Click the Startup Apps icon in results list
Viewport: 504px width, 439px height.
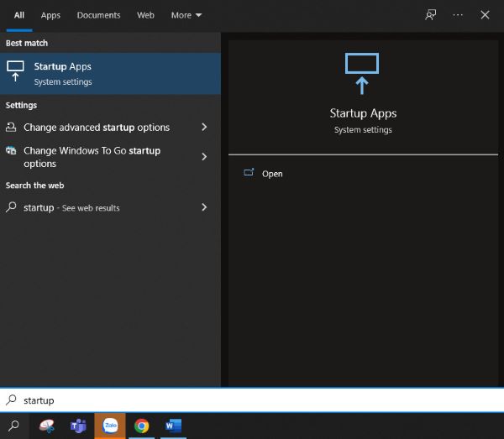click(x=15, y=71)
